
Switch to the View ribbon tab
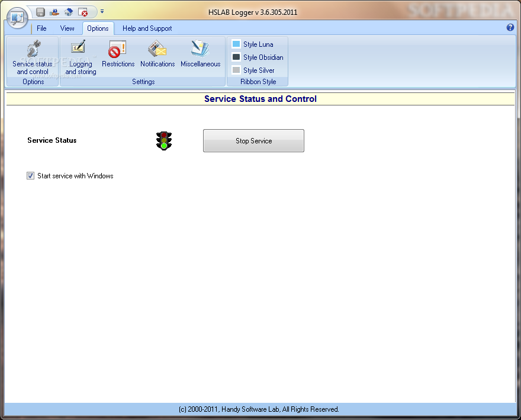67,28
